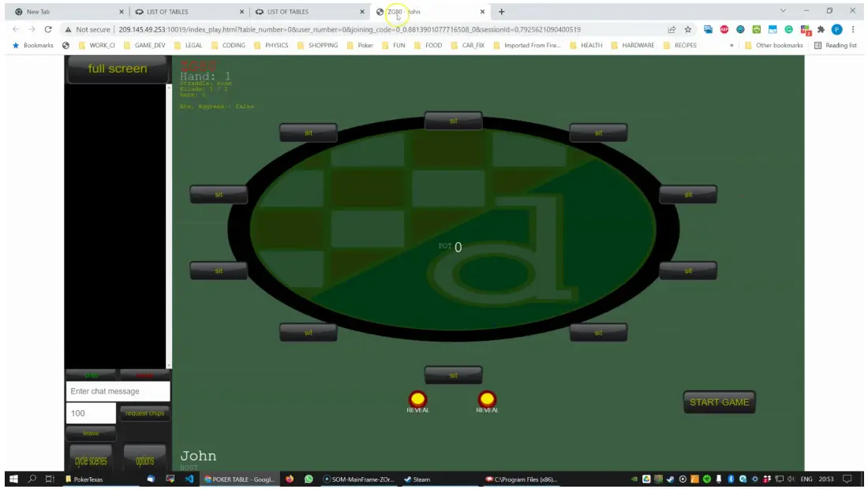The width and height of the screenshot is (868, 489).
Task: Click the request chips button
Action: [x=144, y=412]
